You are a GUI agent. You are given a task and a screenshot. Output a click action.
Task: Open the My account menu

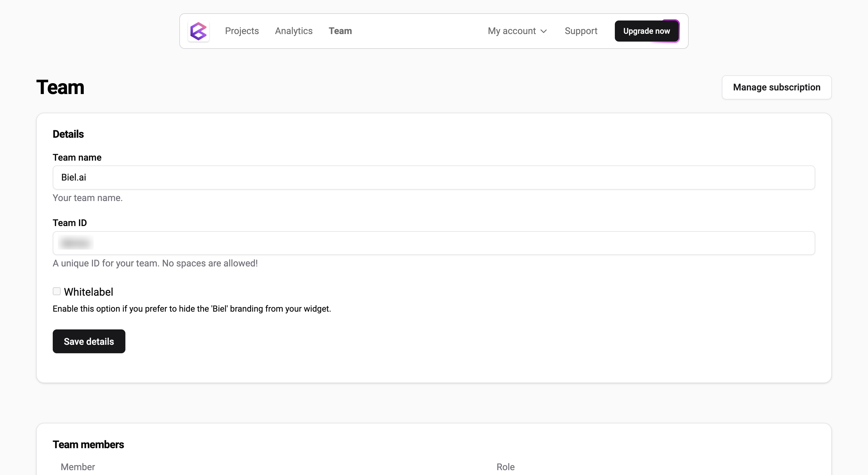(511, 31)
